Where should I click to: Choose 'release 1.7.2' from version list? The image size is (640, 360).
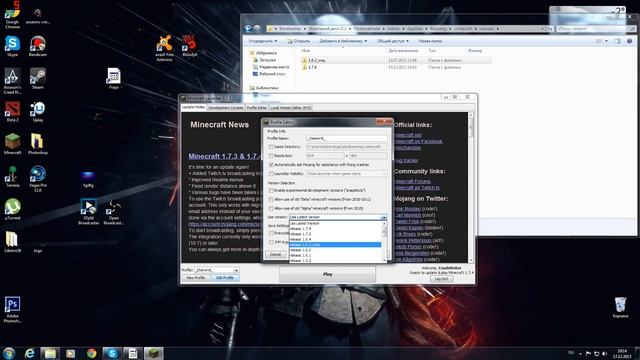335,234
